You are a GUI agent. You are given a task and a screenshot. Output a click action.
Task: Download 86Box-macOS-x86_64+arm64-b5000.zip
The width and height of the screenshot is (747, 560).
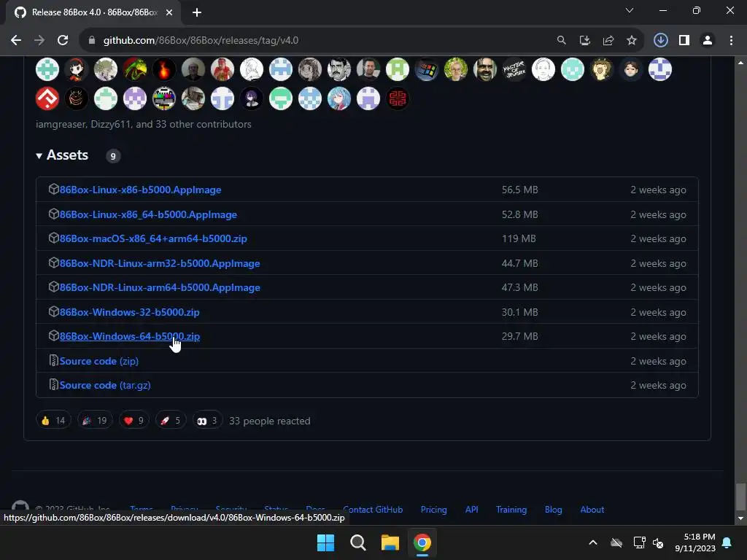pyautogui.click(x=153, y=238)
